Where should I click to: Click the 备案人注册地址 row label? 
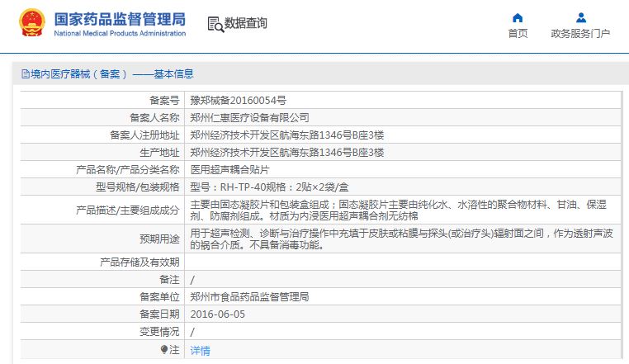144,135
